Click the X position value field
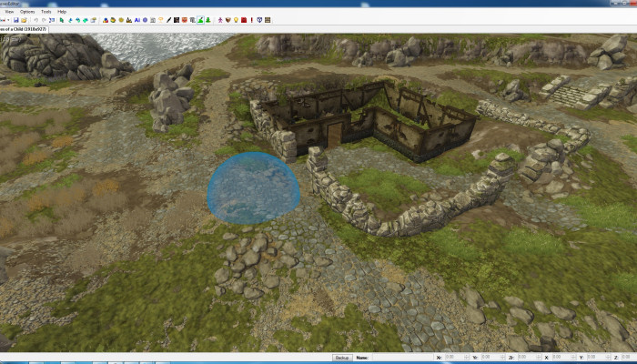This screenshot has height=364, width=637. tap(561, 358)
